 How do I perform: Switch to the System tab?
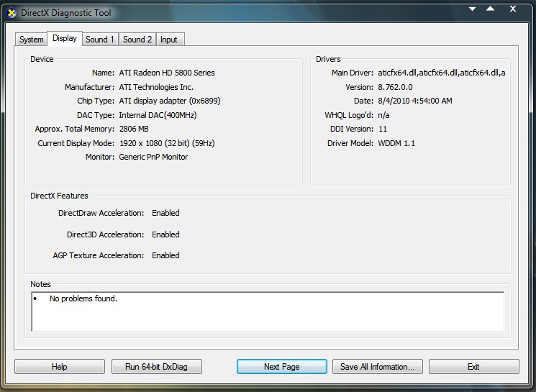coord(31,40)
